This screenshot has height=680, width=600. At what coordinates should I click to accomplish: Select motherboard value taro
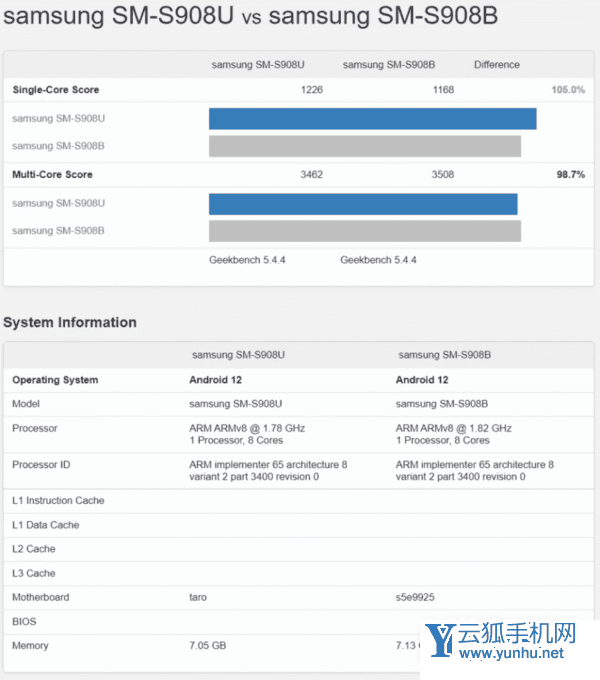click(x=198, y=597)
